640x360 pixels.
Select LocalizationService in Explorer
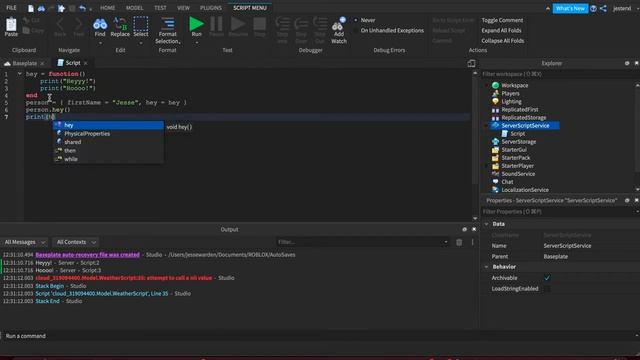click(x=524, y=190)
